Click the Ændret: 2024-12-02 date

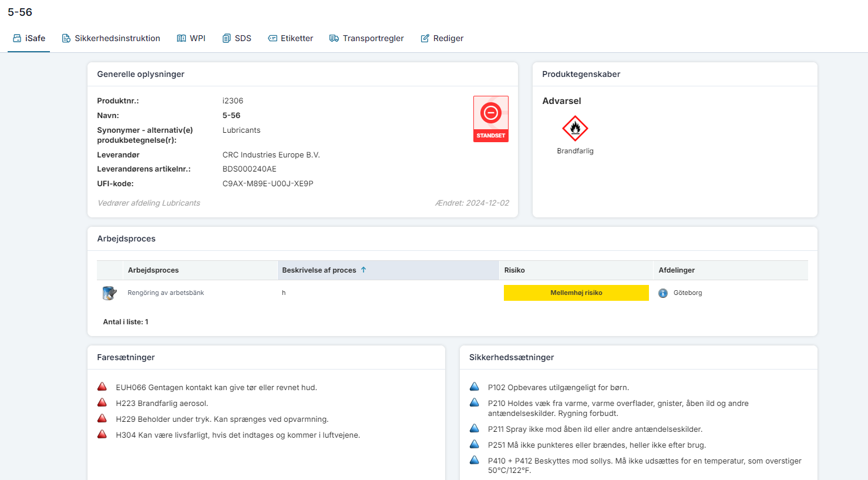[x=472, y=203]
